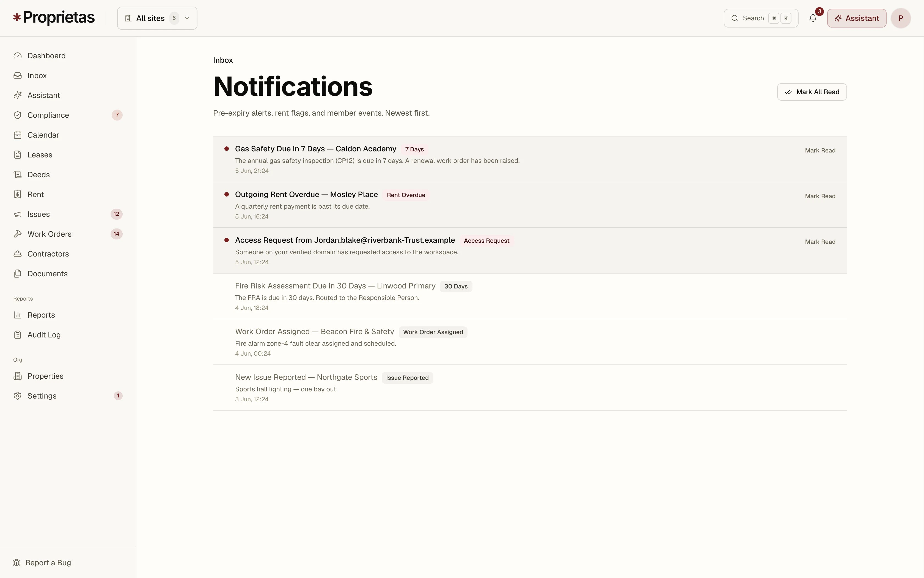Click the Proprietas asterisk logo
This screenshot has width=924, height=578.
pos(17,17)
